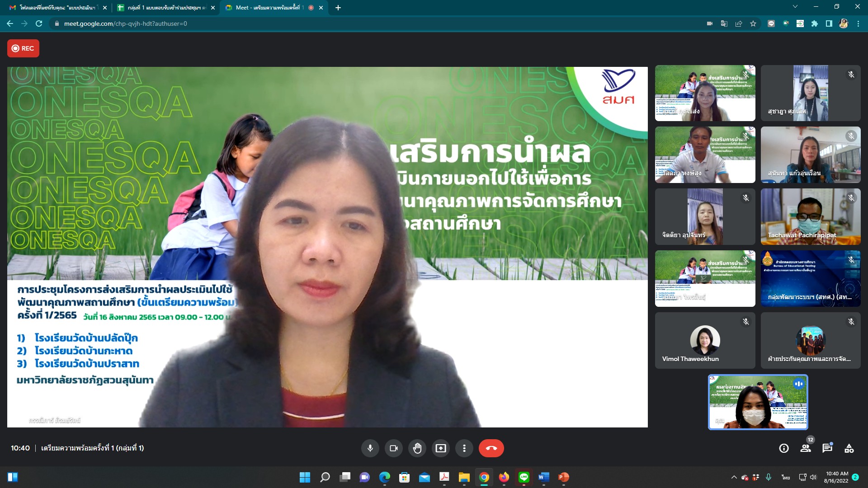
Task: Open meeting details info icon
Action: pyautogui.click(x=784, y=448)
